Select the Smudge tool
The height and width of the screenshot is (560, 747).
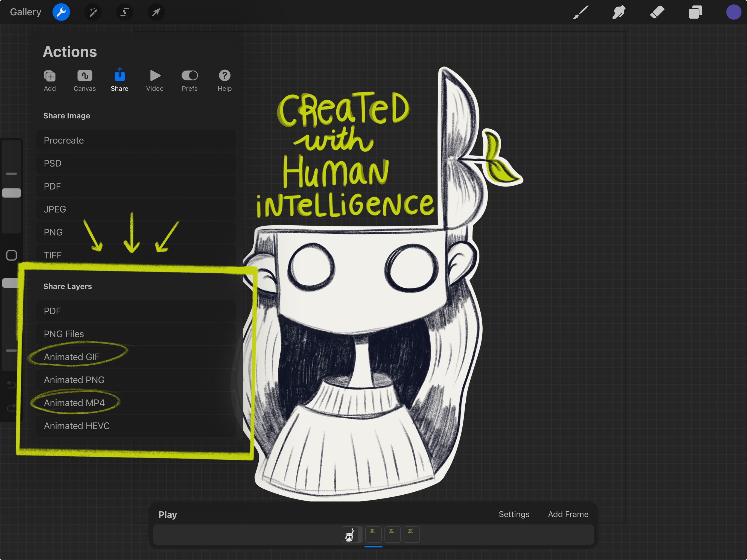pyautogui.click(x=618, y=12)
